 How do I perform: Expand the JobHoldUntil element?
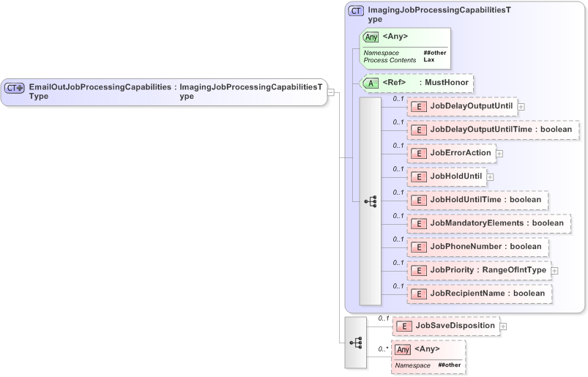tap(490, 177)
